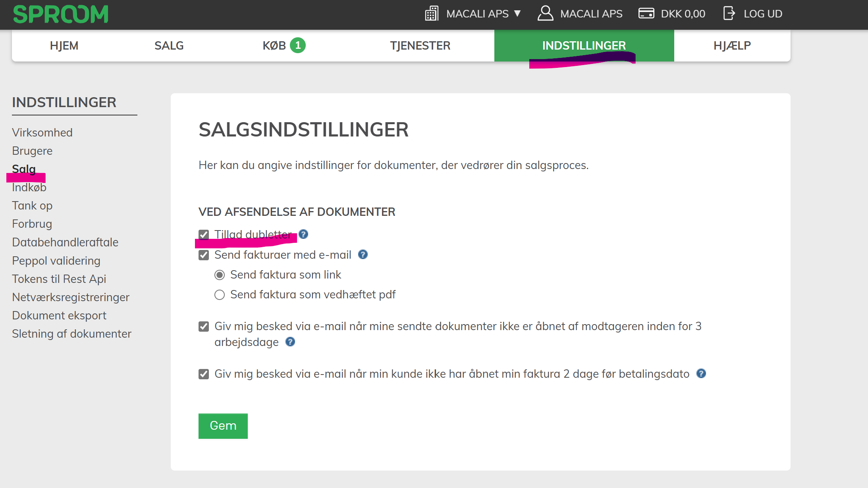Open help icon for betalingsdato reminder

pos(701,374)
